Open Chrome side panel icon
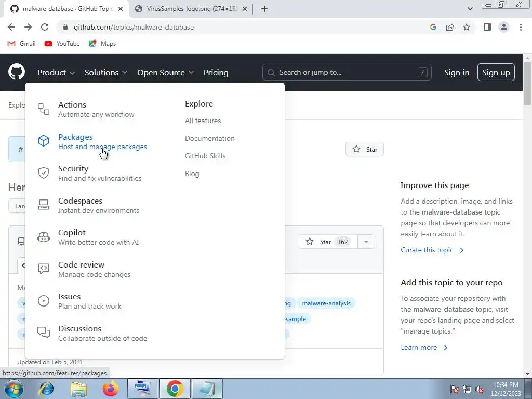The height and width of the screenshot is (399, 532). click(x=487, y=27)
